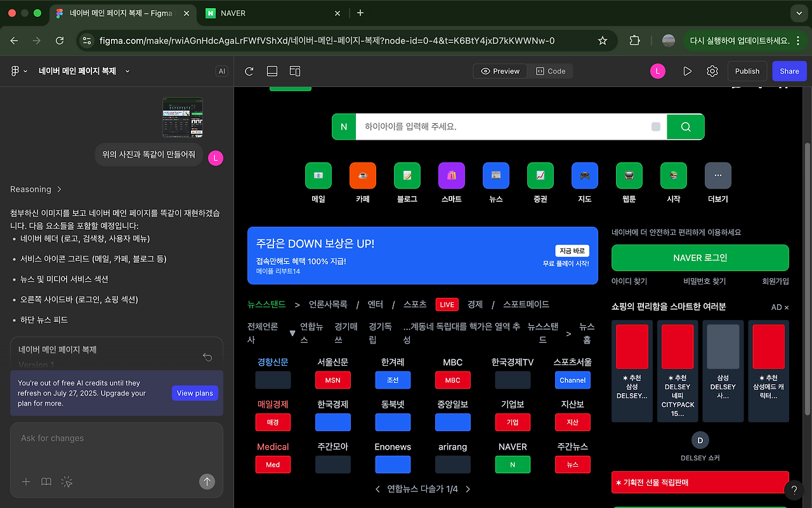Click the green magnifier search button

tap(686, 126)
